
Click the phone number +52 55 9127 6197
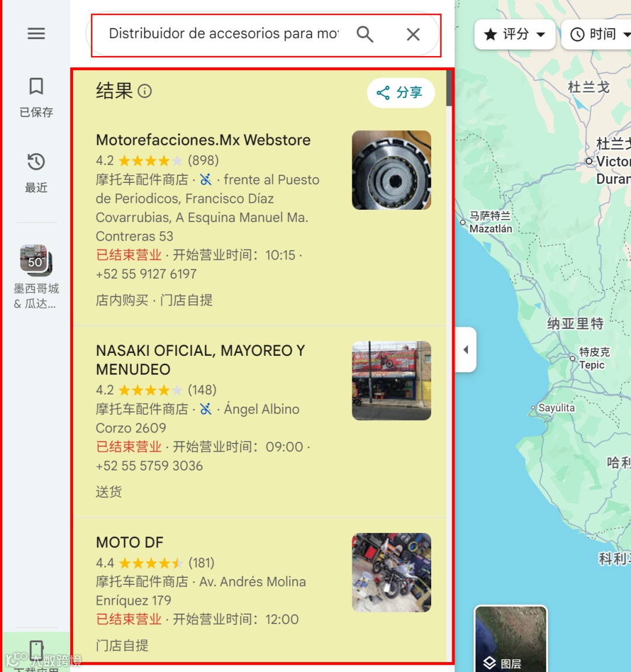pos(146,274)
